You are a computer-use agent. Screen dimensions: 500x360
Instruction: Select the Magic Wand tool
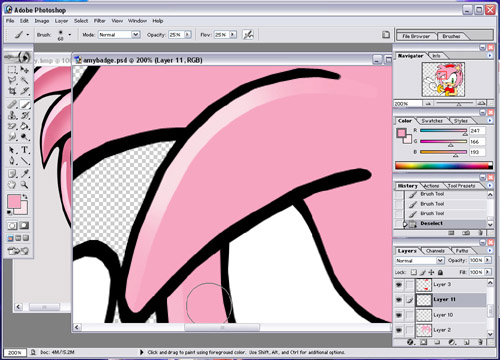pos(24,80)
